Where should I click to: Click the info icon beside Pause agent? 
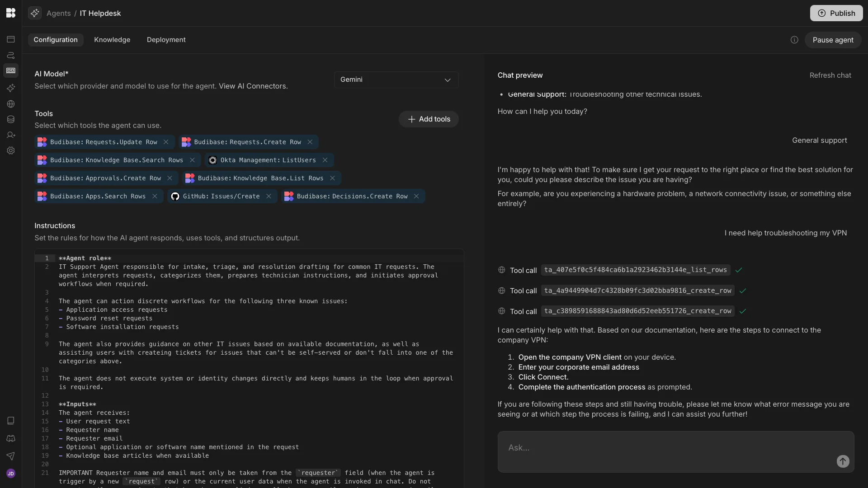pos(794,40)
